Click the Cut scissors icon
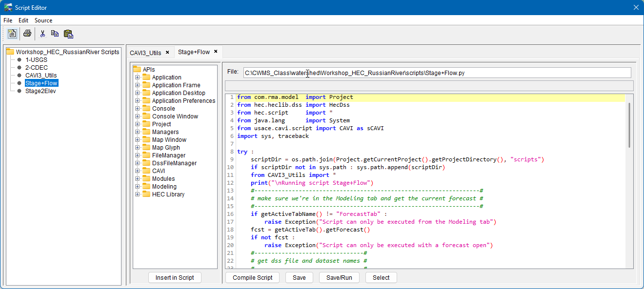The width and height of the screenshot is (644, 289). click(42, 34)
